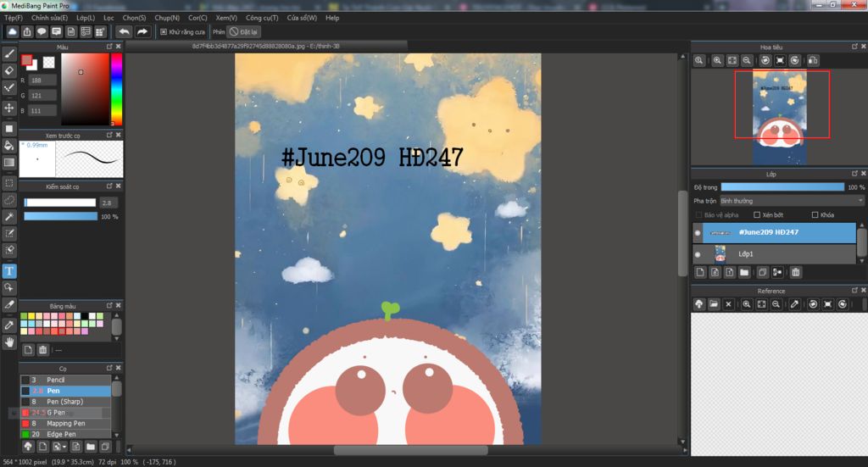Toggle visibility of Lớp1 layer
Screen dimensions: 868x467
pyautogui.click(x=698, y=254)
